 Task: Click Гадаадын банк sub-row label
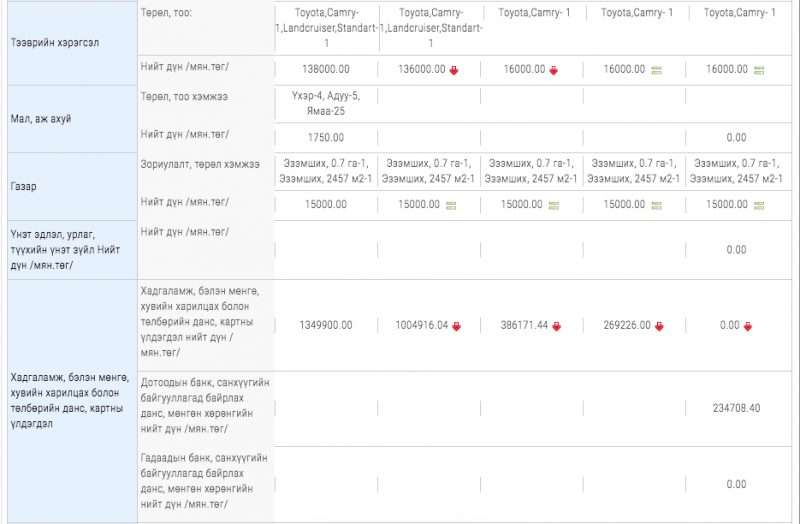[204, 481]
